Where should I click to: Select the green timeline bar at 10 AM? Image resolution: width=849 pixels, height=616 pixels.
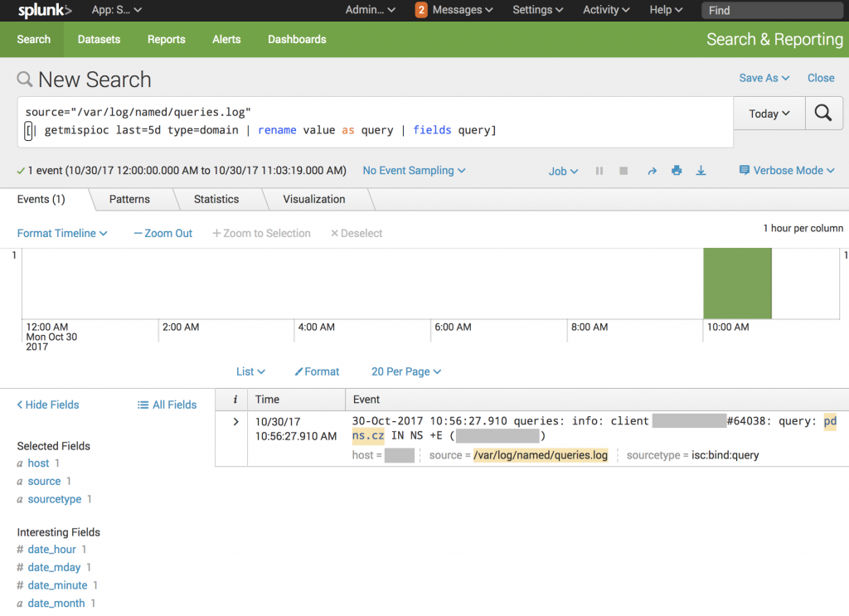[x=737, y=284]
